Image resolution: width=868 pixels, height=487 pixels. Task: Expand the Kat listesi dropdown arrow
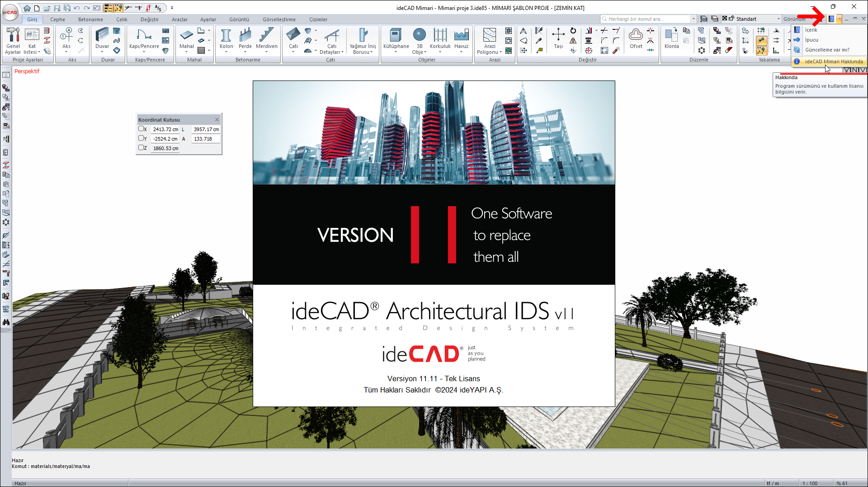tap(39, 52)
